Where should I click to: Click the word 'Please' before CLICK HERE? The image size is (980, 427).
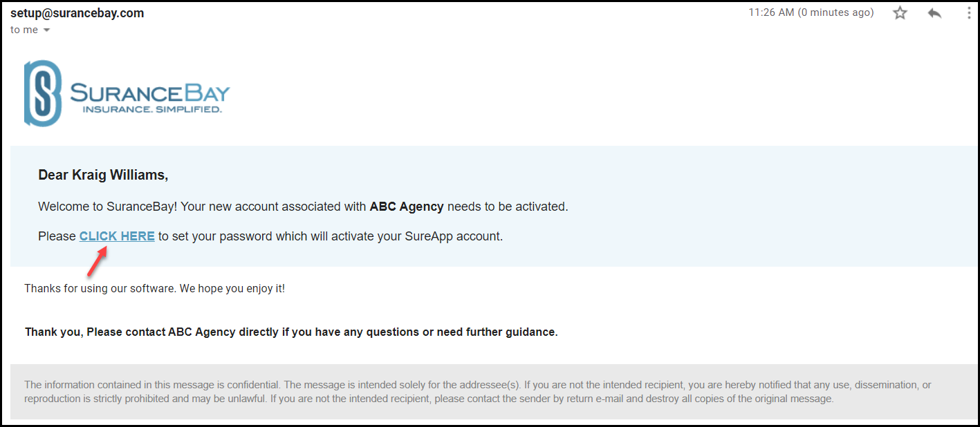click(x=57, y=236)
